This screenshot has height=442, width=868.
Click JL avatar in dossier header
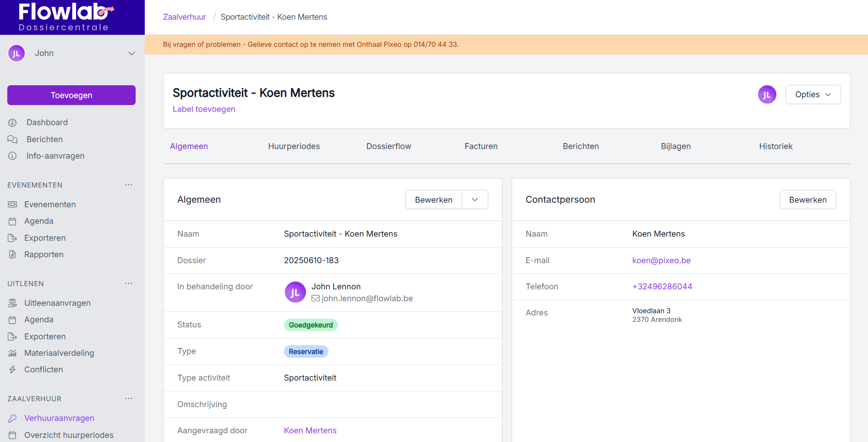(767, 94)
